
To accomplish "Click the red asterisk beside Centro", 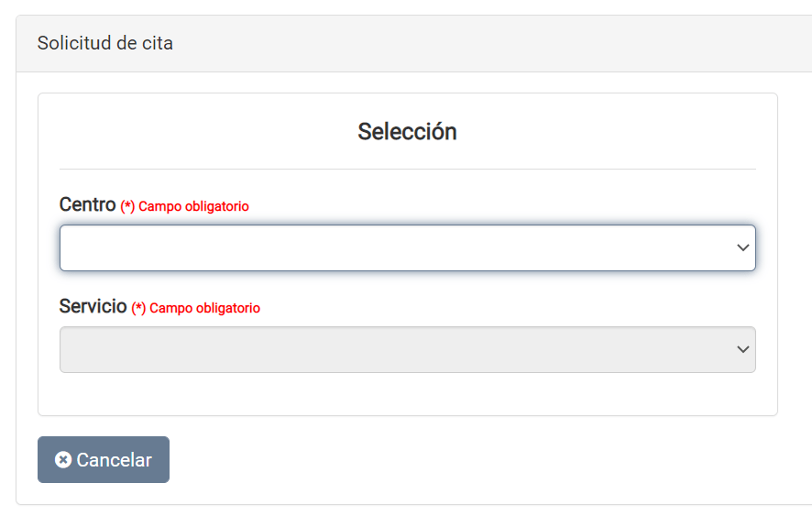I will (x=127, y=207).
